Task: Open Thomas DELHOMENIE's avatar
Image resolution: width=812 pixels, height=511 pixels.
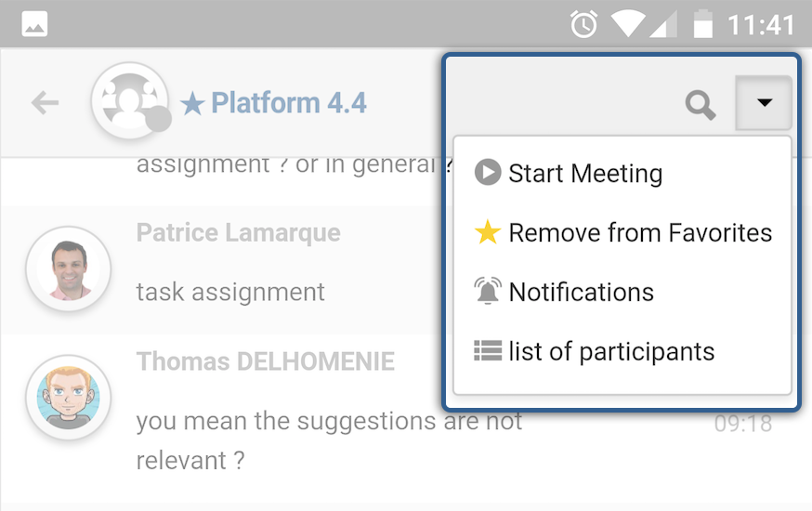Action: tap(69, 398)
